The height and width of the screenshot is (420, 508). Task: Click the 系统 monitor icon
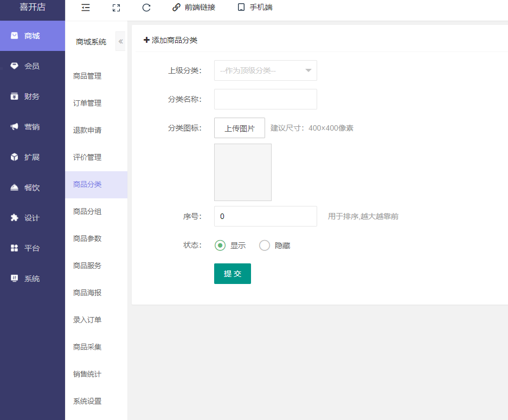pyautogui.click(x=14, y=279)
